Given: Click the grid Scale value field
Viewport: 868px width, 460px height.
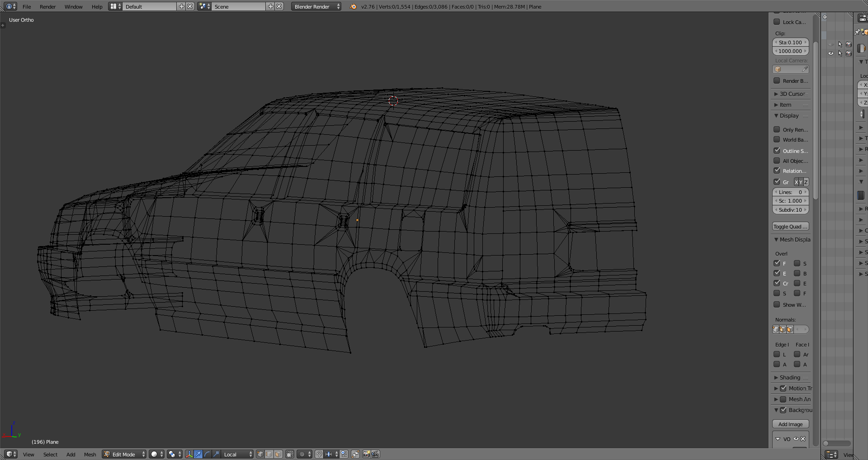Looking at the screenshot, I should click(x=790, y=201).
